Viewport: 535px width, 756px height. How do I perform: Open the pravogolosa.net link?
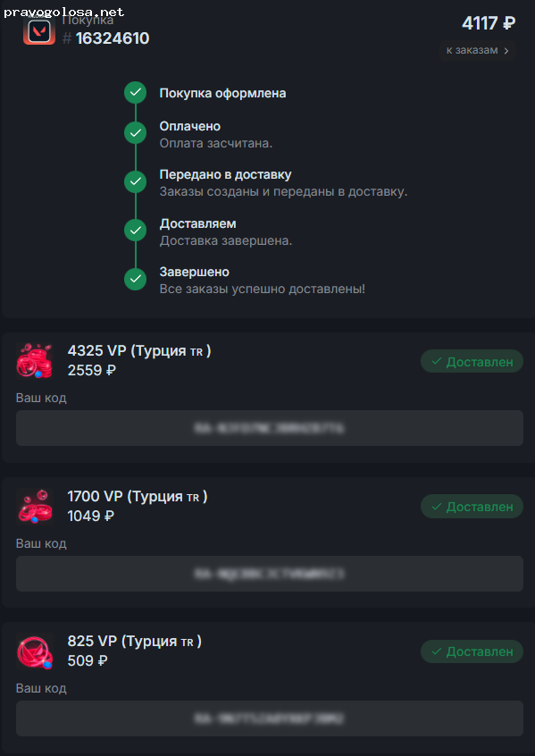coord(63,13)
